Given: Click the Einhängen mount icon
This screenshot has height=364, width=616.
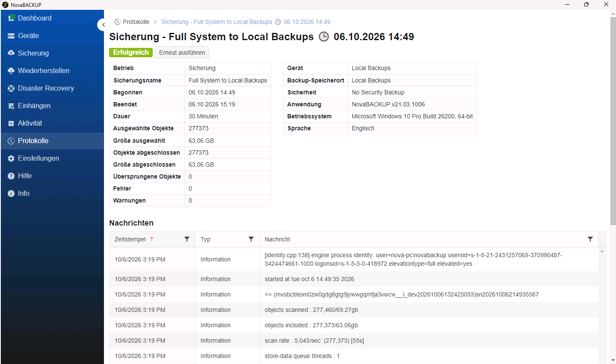Looking at the screenshot, I should coord(11,106).
